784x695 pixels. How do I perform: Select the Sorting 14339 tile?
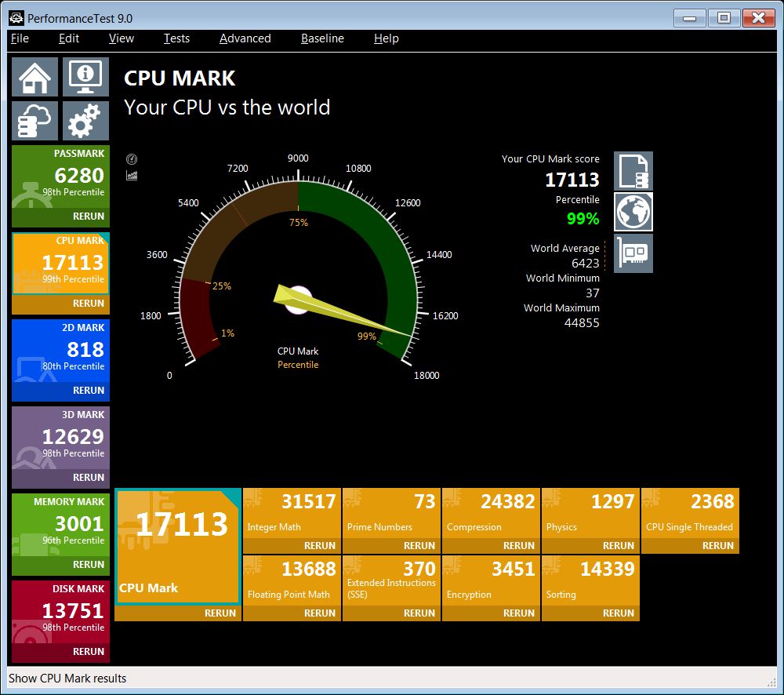tap(590, 580)
